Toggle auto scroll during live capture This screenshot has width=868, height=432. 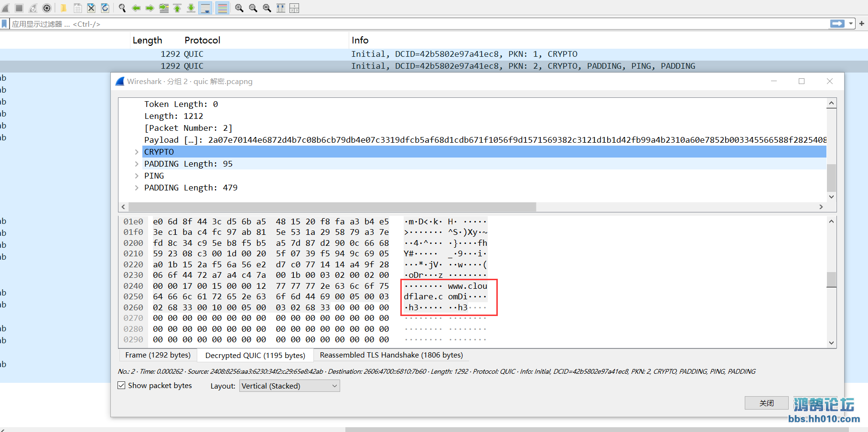[x=205, y=8]
